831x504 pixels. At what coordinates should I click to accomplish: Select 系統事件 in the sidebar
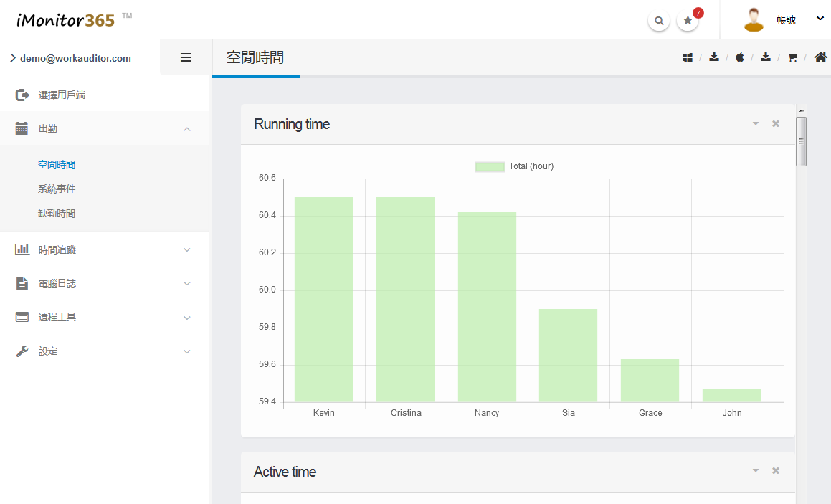57,189
